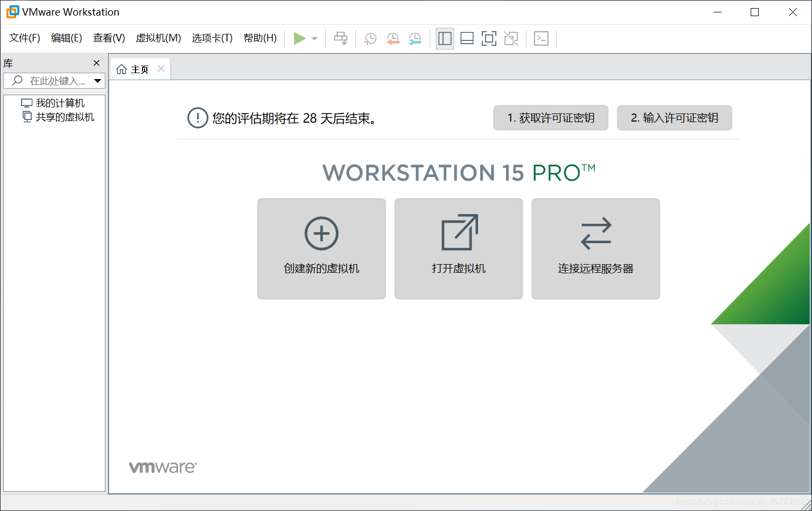Open the console view icon
812x511 pixels.
point(541,39)
